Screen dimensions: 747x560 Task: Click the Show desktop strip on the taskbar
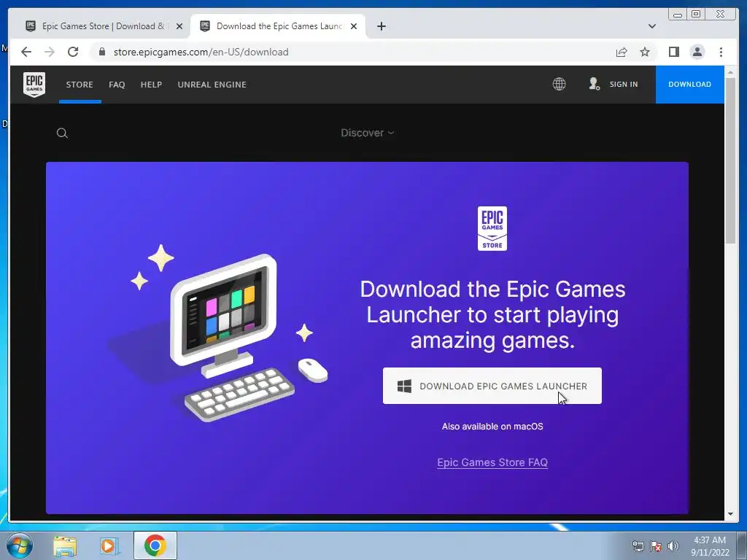point(742,545)
